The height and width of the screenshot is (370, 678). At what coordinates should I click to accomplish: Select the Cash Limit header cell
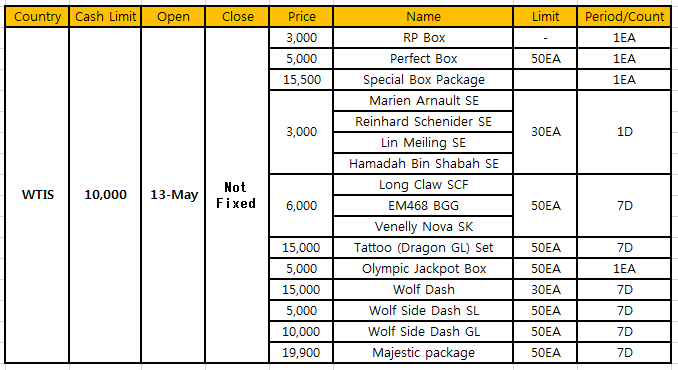click(x=105, y=17)
